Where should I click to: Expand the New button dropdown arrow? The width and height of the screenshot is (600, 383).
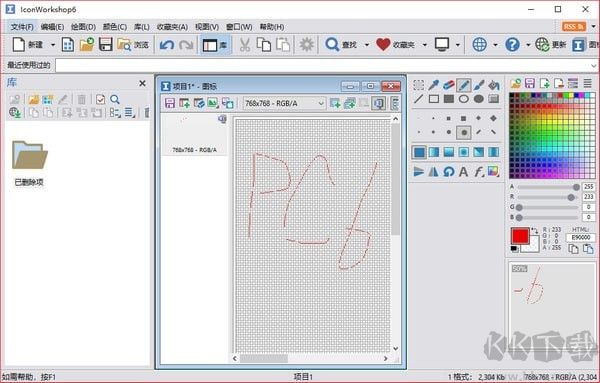pyautogui.click(x=53, y=45)
